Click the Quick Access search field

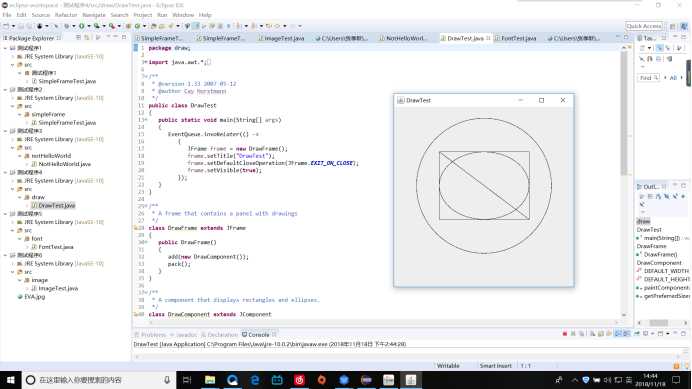click(644, 26)
